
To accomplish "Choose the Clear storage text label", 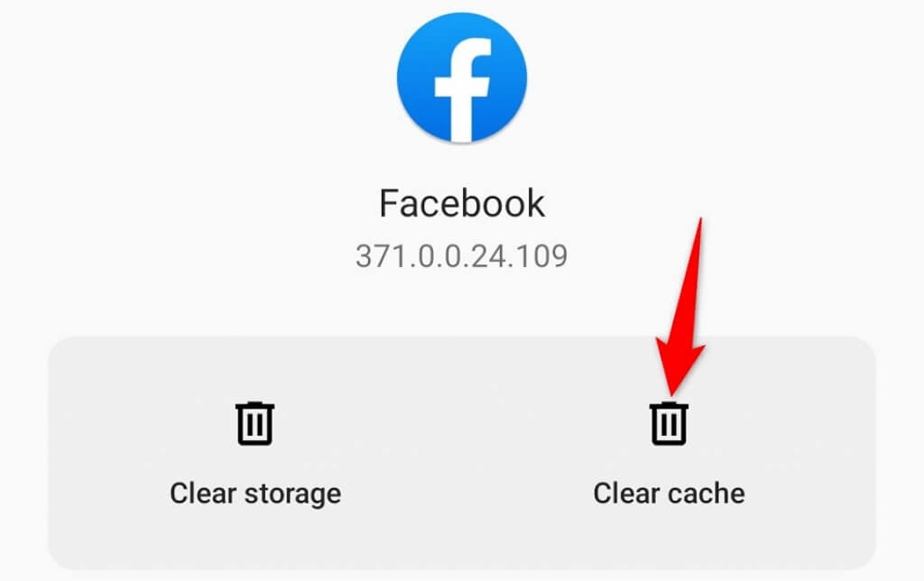I will (255, 493).
